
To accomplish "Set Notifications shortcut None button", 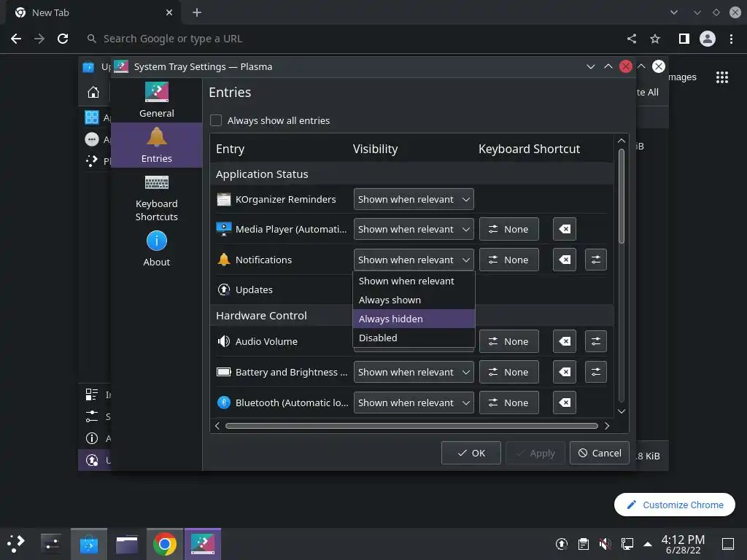I will pos(508,260).
